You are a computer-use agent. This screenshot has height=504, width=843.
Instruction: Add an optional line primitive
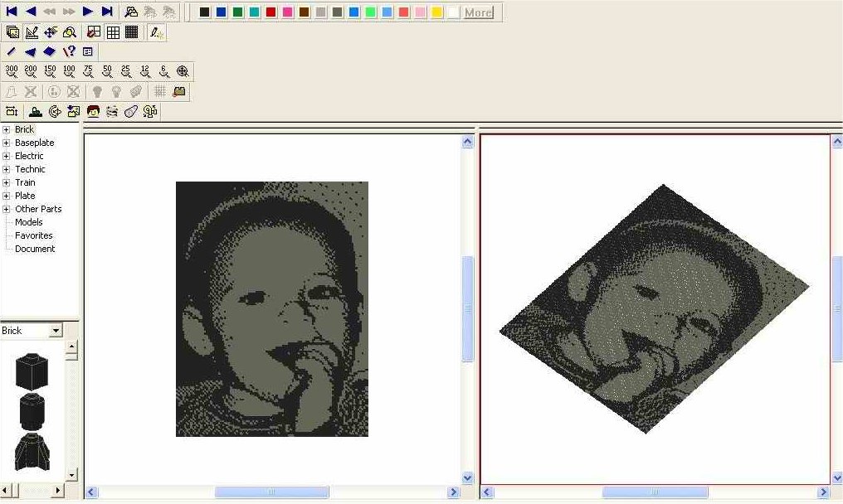[x=69, y=51]
